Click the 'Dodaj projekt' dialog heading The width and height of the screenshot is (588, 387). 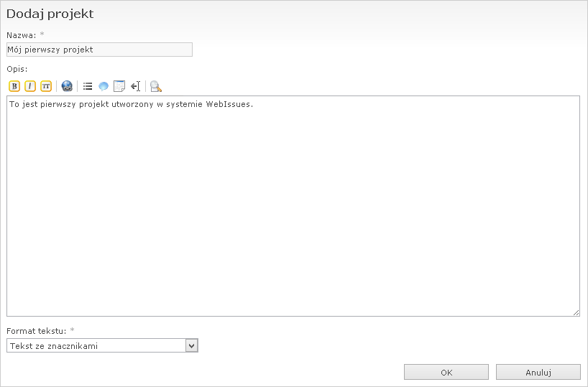point(50,14)
